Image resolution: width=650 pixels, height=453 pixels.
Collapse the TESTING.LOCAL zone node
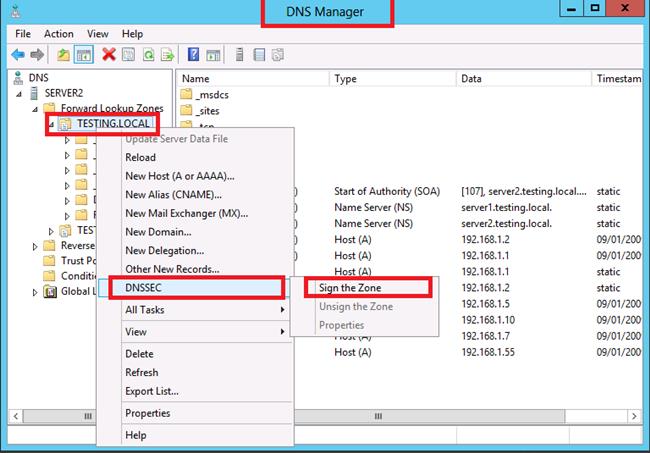click(x=51, y=124)
